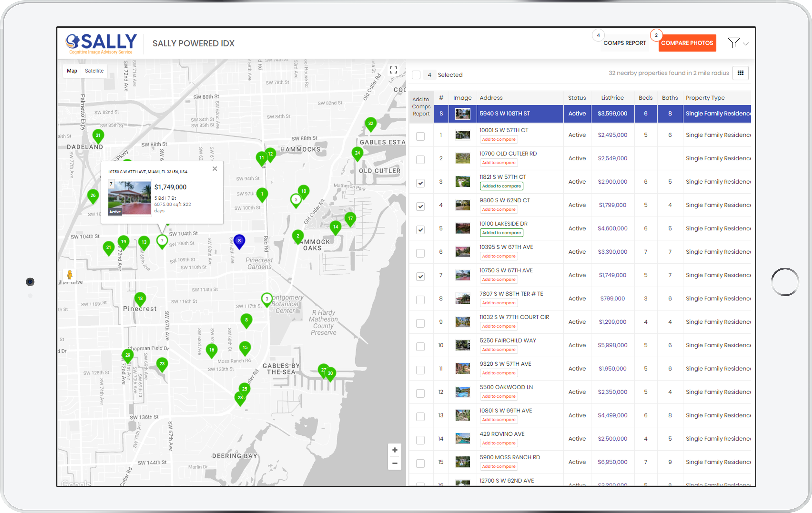This screenshot has width=812, height=513.
Task: Switch map to Satellite view
Action: tap(94, 71)
